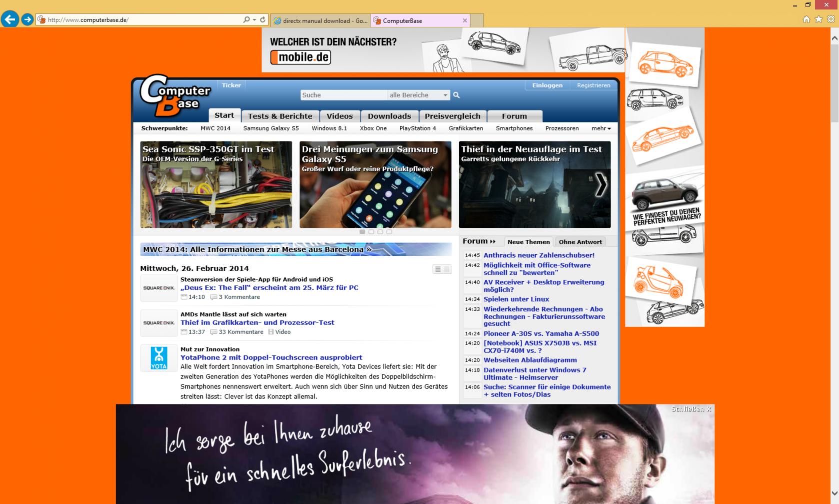Screen dimensions: 839x504
Task: Click Square Enix logo beside Deus Ex news
Action: pyautogui.click(x=159, y=288)
